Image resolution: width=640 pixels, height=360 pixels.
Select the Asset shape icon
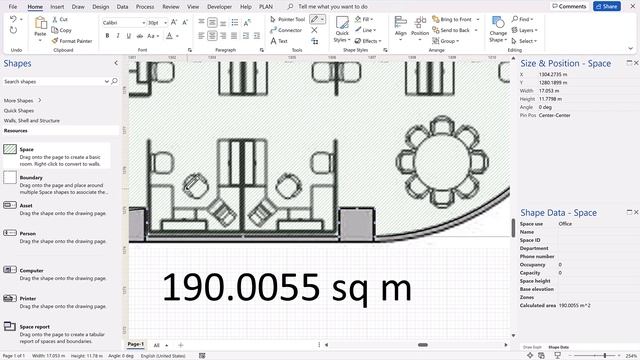[10, 205]
